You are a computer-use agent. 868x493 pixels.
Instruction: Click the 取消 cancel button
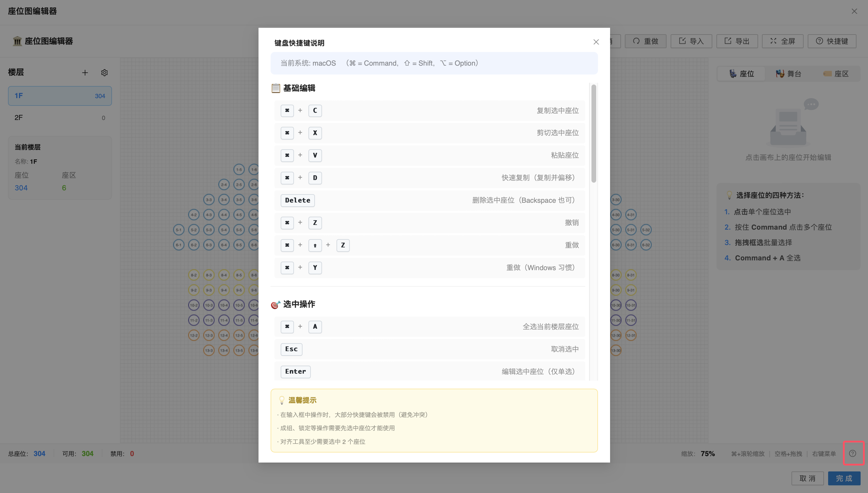807,478
